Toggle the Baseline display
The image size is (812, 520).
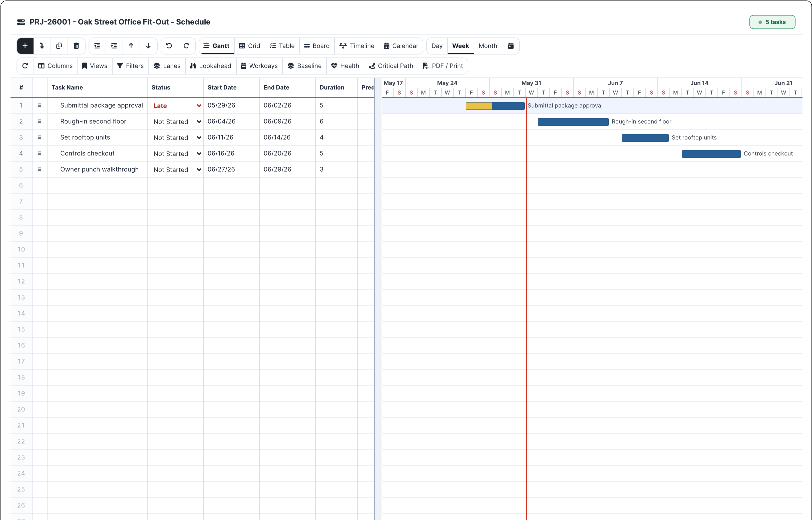point(305,66)
